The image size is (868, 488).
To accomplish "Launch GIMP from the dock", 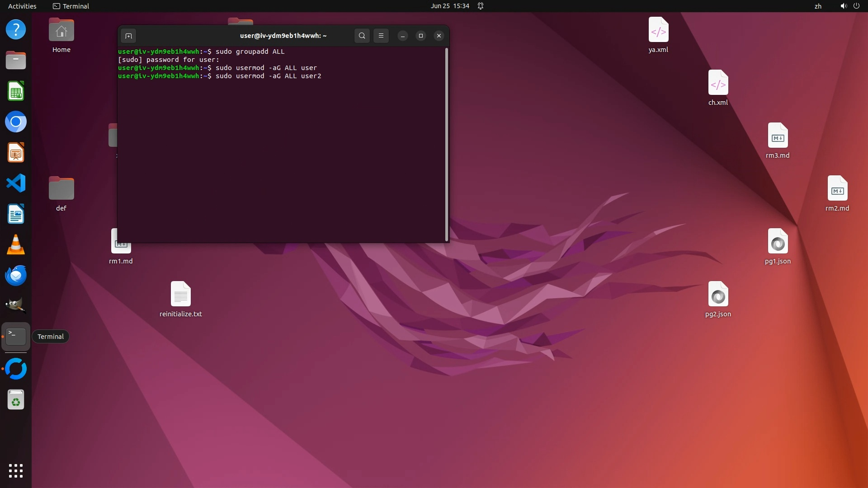I will click(x=16, y=306).
